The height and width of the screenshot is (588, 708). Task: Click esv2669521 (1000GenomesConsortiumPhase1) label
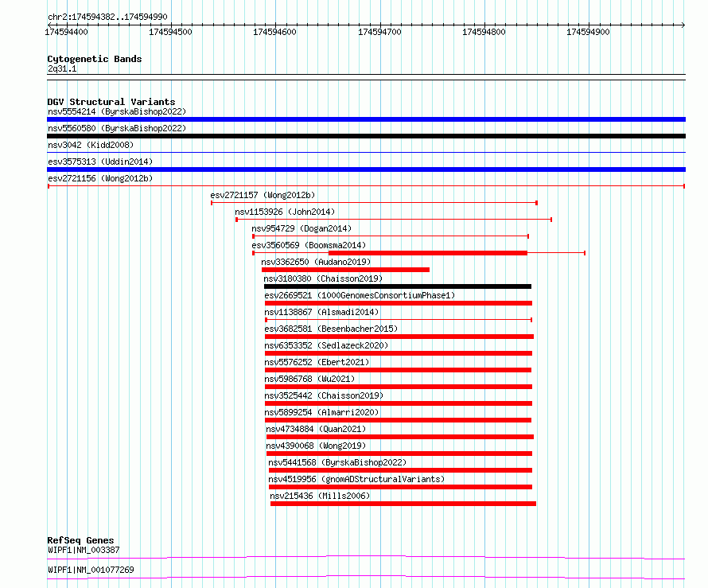click(360, 295)
